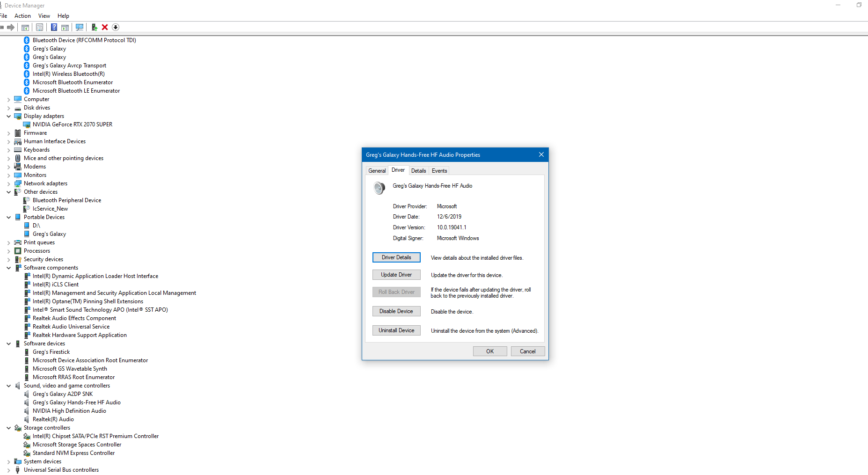Open the View menu
The image size is (868, 475).
44,16
